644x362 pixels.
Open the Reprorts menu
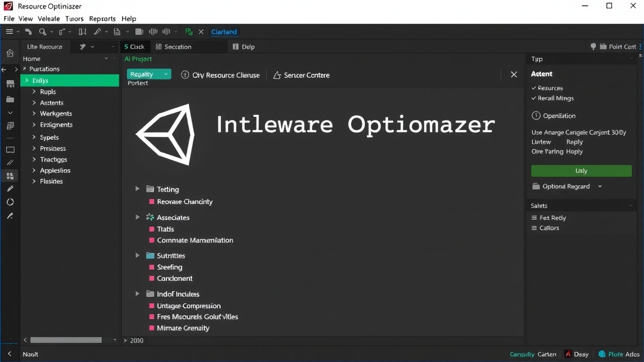click(102, 19)
